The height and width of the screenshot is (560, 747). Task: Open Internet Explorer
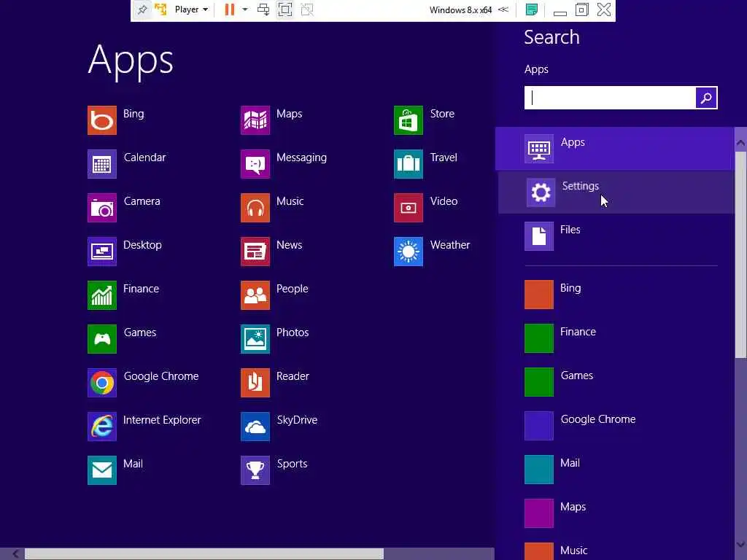tap(144, 427)
